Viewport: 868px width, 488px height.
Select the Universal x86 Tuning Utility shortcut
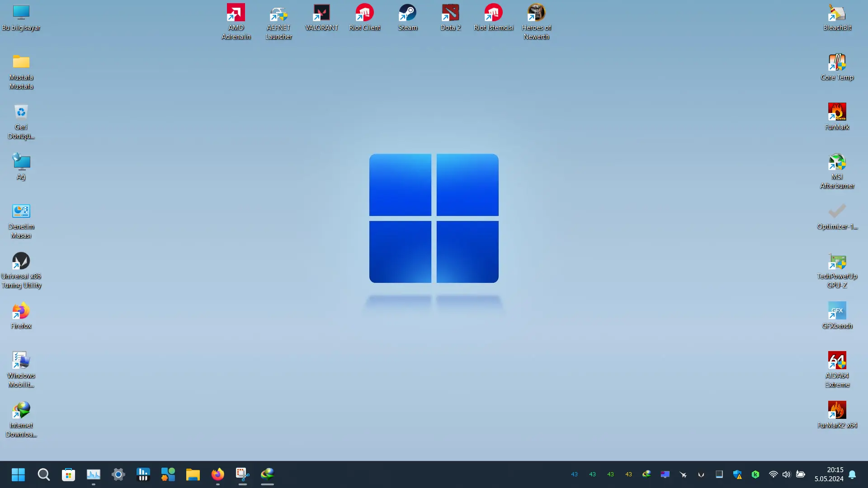point(21,270)
